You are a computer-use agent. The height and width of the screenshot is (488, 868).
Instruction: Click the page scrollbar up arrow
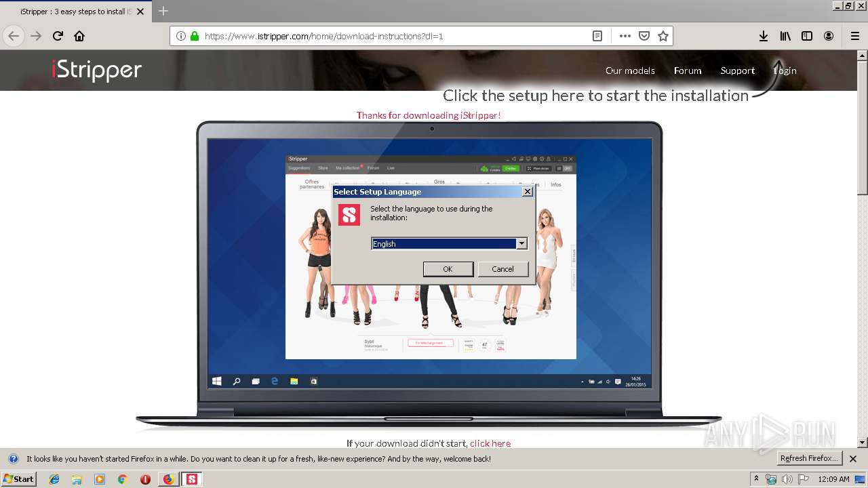point(863,55)
